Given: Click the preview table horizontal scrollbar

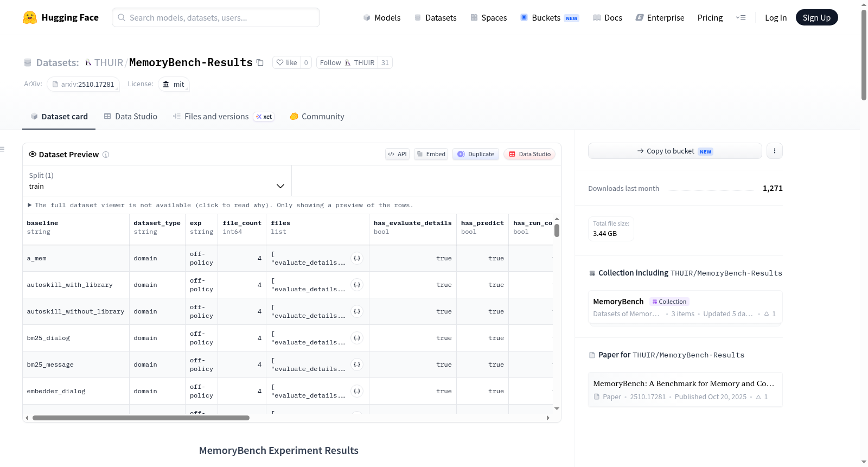Looking at the screenshot, I should pyautogui.click(x=141, y=418).
